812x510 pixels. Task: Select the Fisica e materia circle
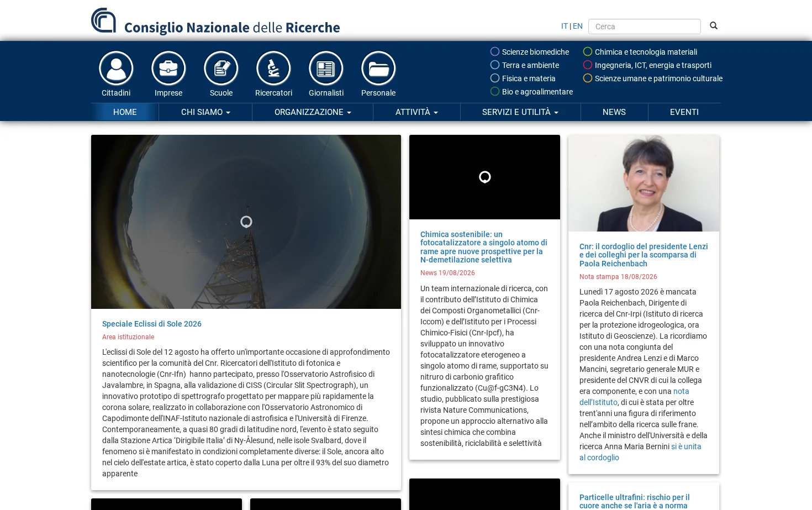pos(495,78)
